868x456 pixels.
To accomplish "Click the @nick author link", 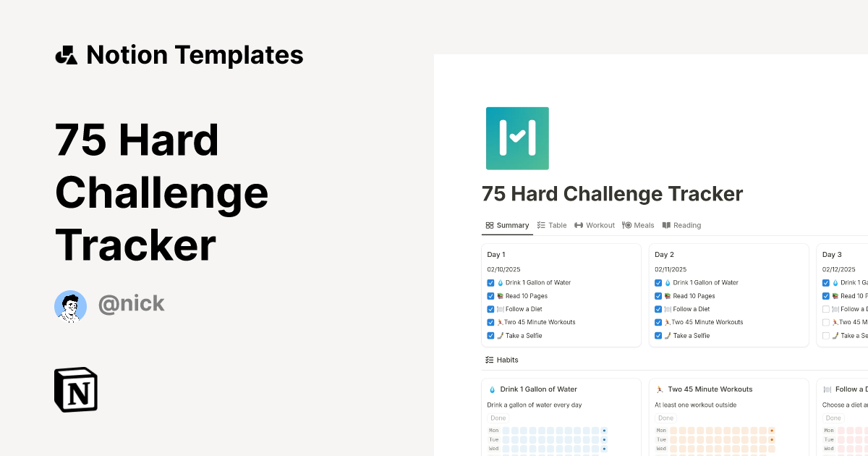I will click(x=132, y=304).
